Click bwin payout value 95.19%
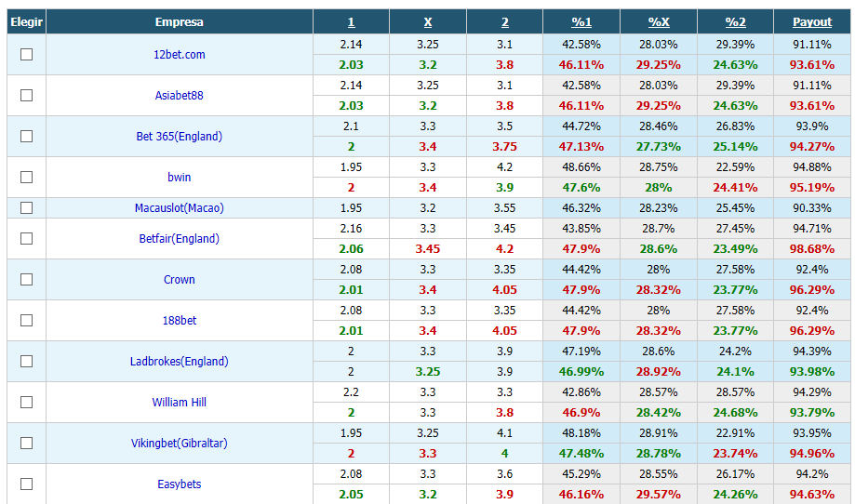 click(812, 188)
